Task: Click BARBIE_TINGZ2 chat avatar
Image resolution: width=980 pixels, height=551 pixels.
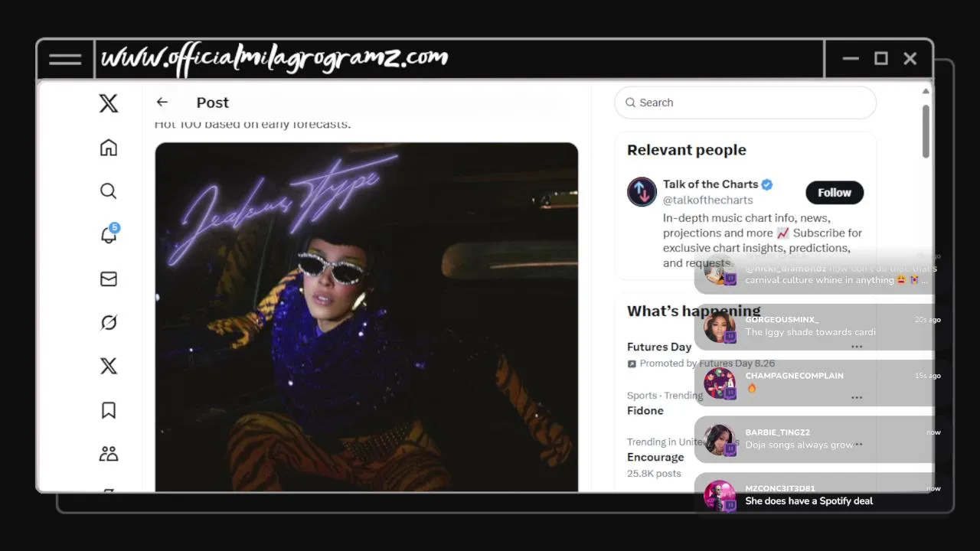Action: [x=720, y=440]
